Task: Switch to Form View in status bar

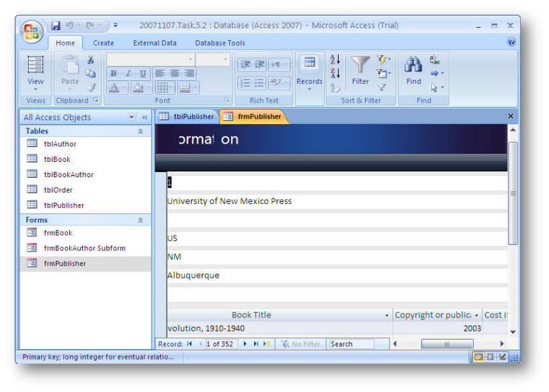Action: coord(478,357)
